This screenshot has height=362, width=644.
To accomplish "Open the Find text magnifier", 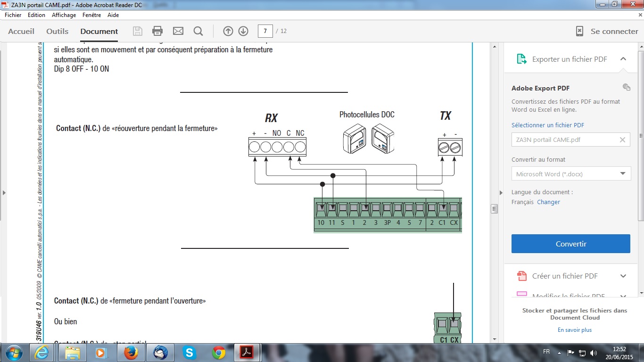I will click(x=198, y=31).
